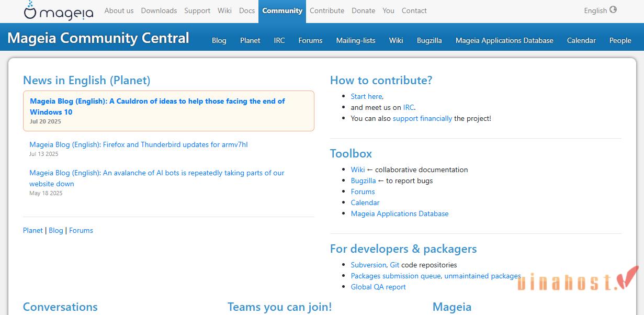This screenshot has height=315, width=644.
Task: Click the Toolbox heading
Action: tap(351, 153)
